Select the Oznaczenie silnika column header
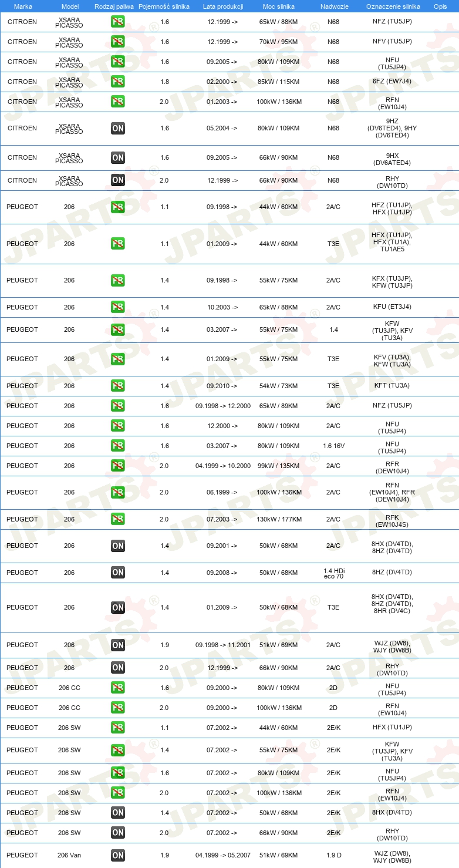Image resolution: width=459 pixels, height=868 pixels. tap(393, 6)
